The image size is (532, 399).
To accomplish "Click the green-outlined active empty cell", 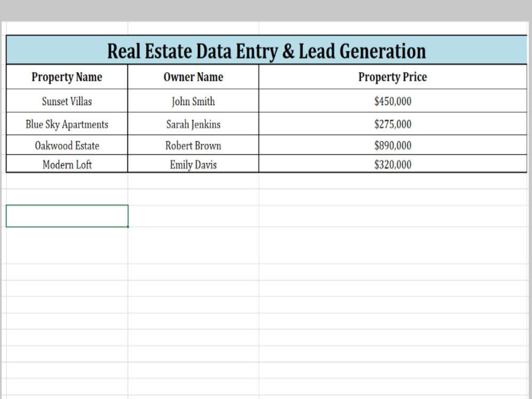I will (67, 216).
